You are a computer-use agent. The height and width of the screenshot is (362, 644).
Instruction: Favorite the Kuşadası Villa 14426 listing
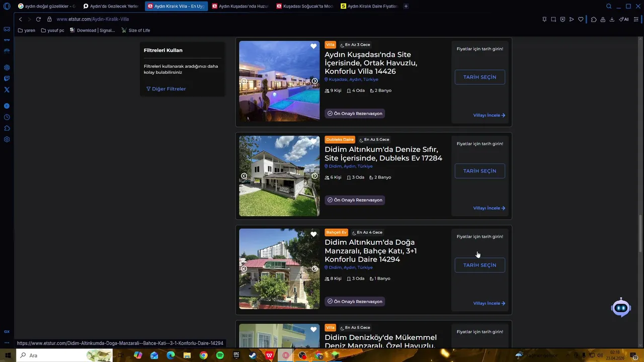(313, 46)
